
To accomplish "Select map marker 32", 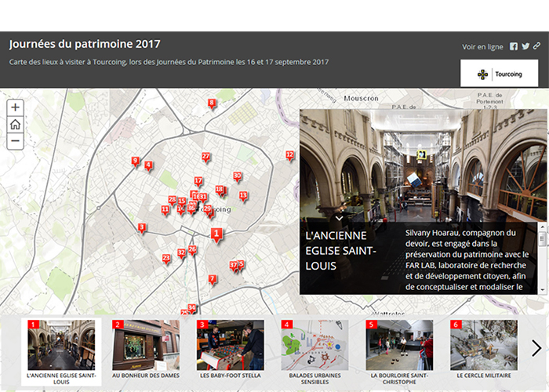I will [x=181, y=252].
